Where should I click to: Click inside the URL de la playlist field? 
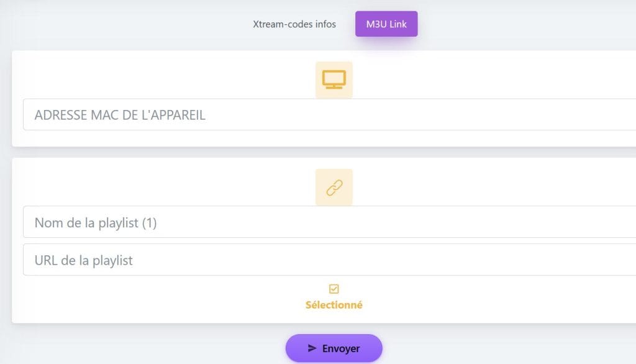[186, 260]
